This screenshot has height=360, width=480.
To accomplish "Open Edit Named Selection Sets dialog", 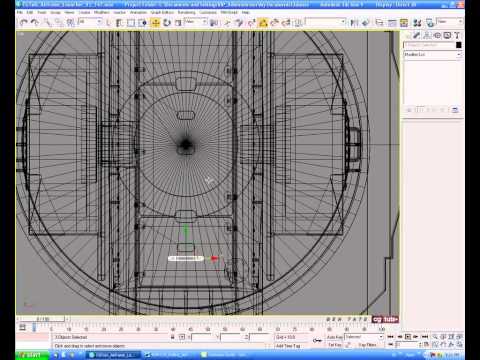I will [298, 23].
